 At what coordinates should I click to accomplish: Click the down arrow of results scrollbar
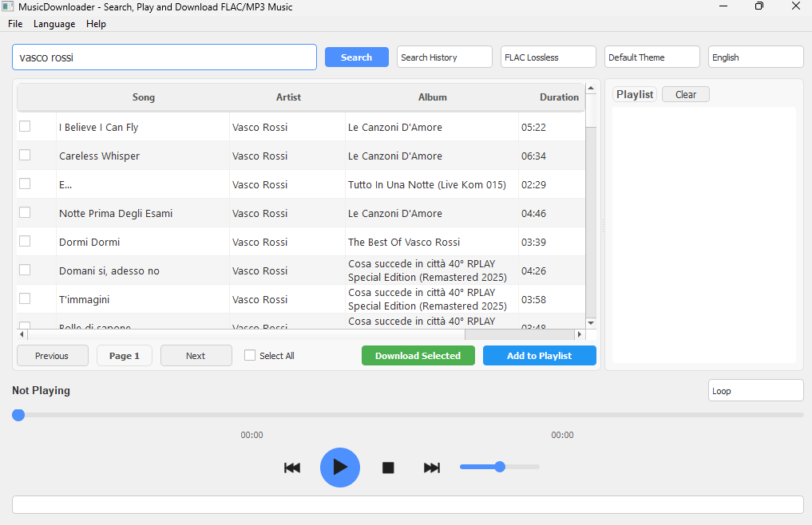[591, 323]
